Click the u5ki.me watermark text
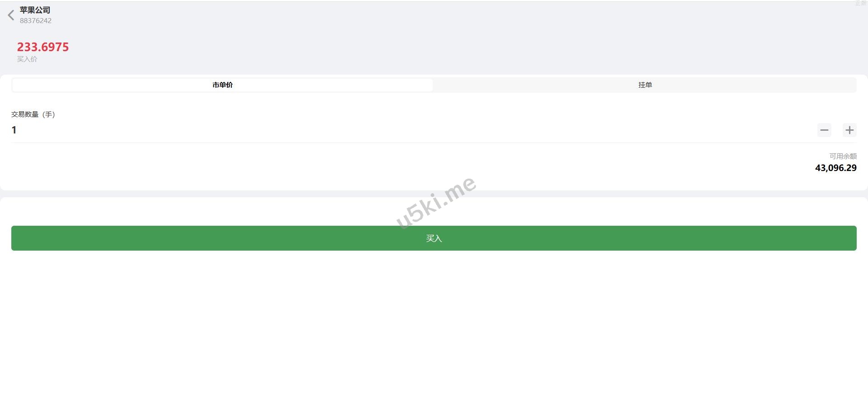 tap(436, 202)
